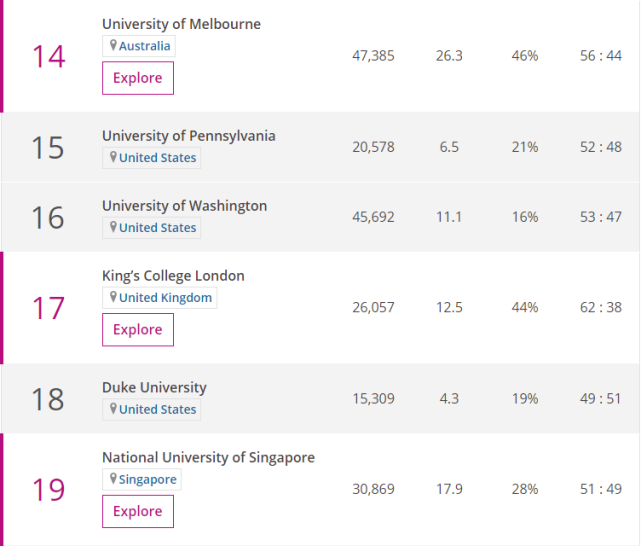Open National University of Singapore title link
The width and height of the screenshot is (641, 546).
tap(208, 458)
